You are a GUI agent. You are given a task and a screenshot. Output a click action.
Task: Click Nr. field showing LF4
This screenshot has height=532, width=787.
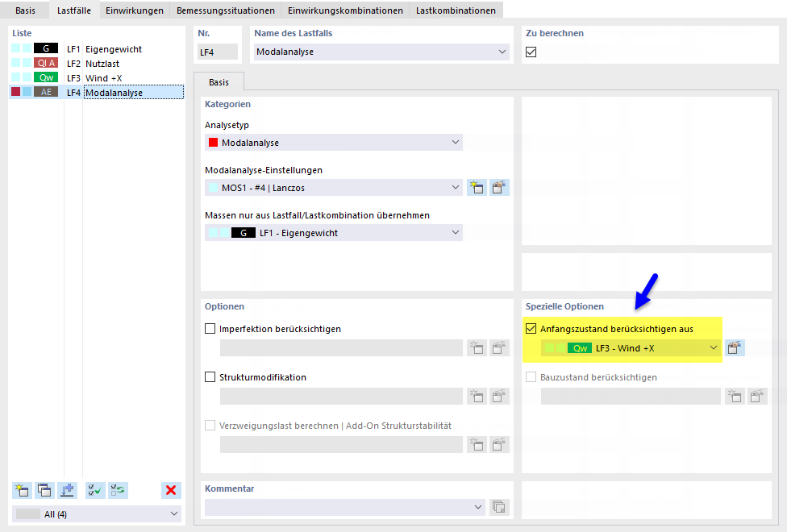(x=218, y=52)
